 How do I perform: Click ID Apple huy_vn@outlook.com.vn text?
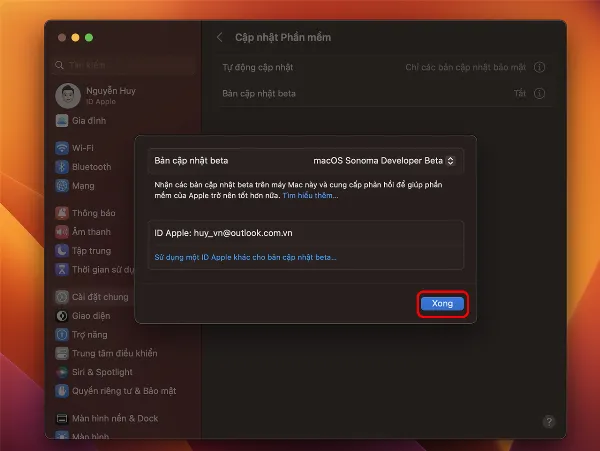coord(223,233)
